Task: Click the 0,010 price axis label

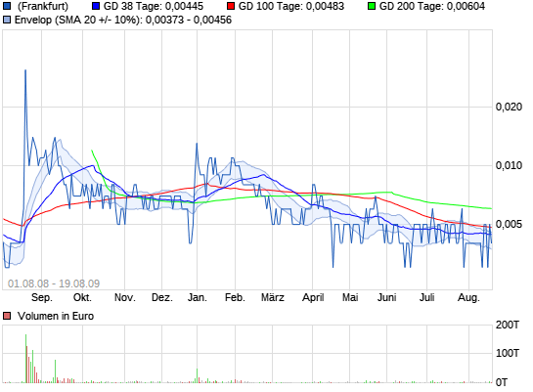Action: click(x=509, y=166)
